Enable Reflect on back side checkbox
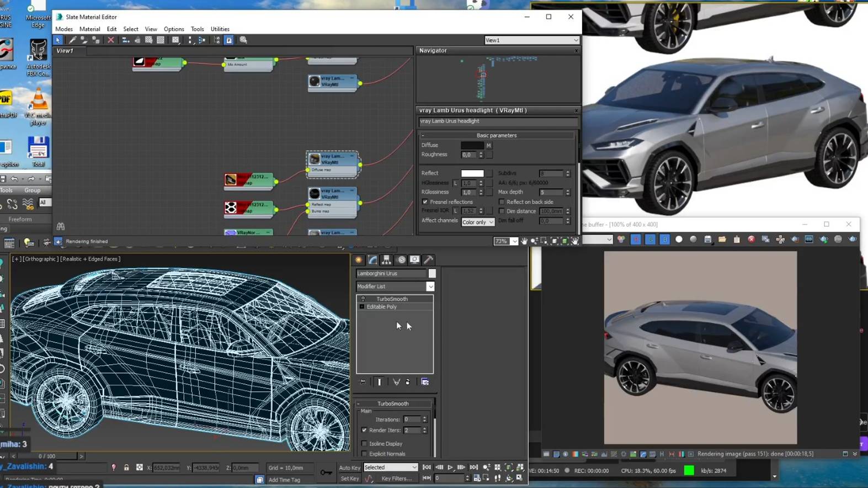868x488 pixels. point(502,202)
